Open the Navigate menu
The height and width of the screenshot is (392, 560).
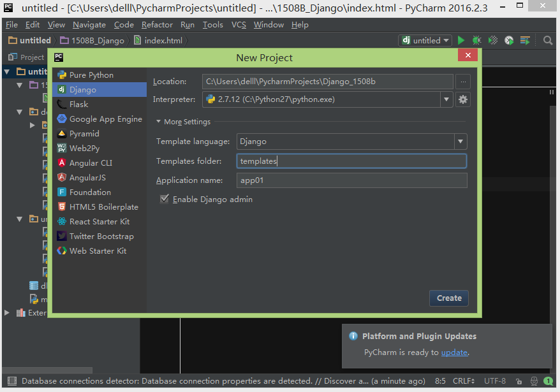(x=89, y=25)
